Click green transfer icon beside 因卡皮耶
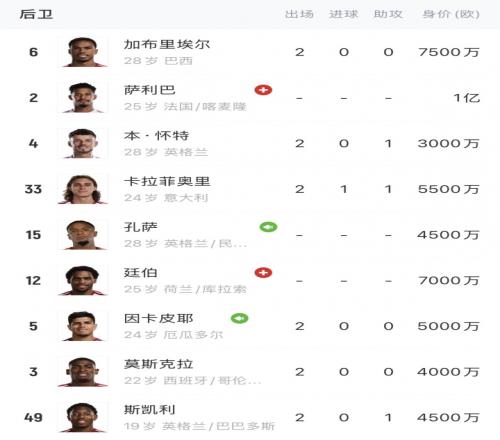 [240, 318]
